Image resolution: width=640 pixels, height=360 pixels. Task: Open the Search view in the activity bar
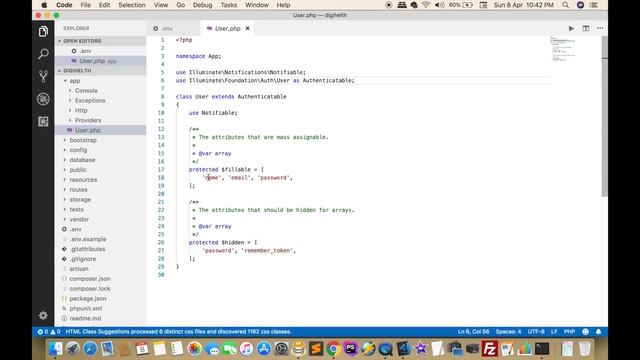(x=43, y=54)
